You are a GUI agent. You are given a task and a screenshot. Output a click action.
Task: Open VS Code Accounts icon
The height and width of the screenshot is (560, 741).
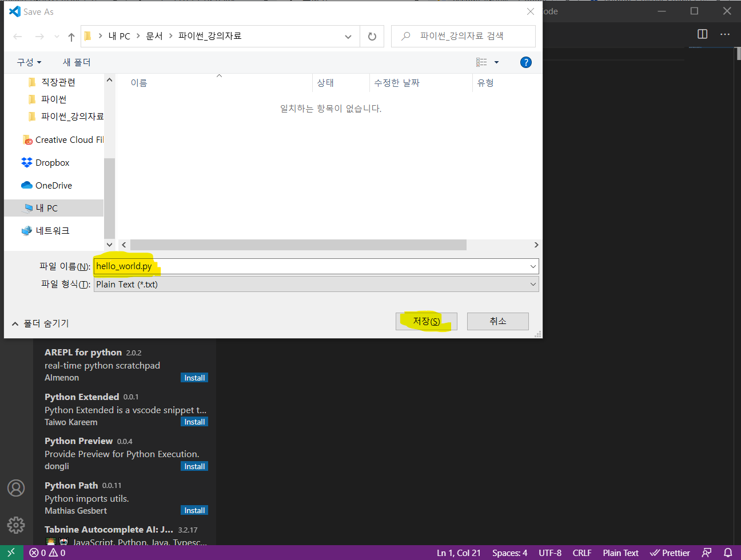[16, 488]
